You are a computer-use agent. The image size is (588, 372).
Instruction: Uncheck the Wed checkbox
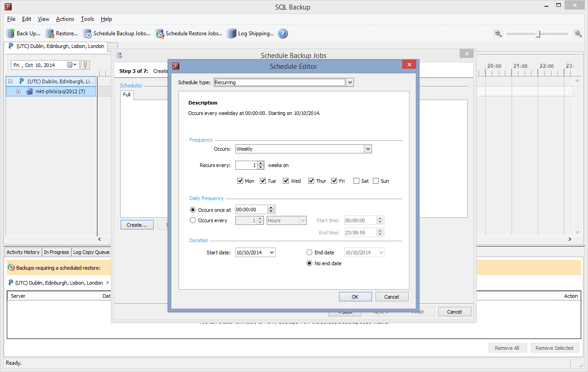pos(286,181)
